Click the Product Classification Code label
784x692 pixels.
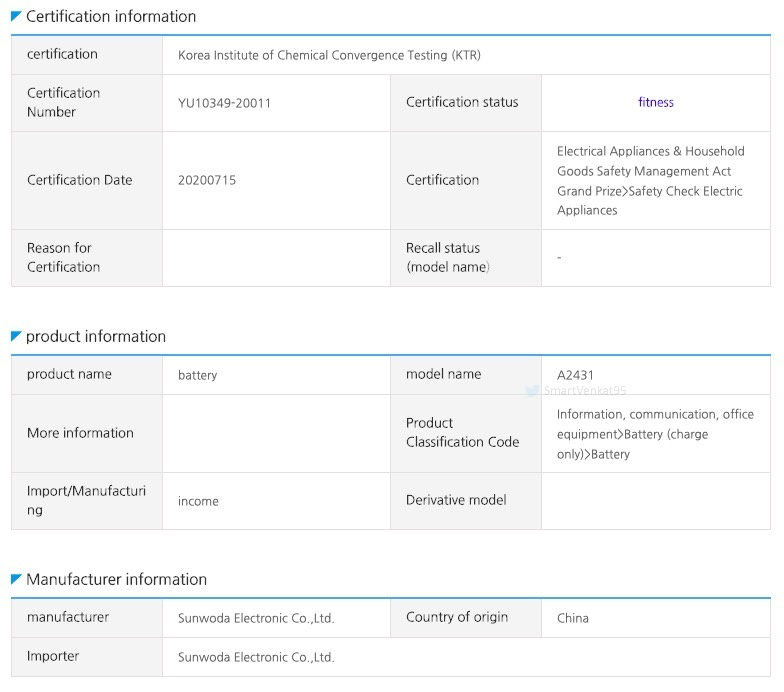462,432
